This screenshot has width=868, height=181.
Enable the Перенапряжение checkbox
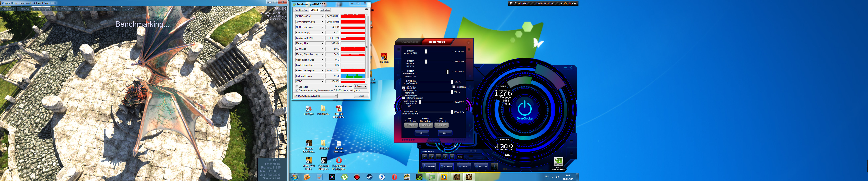pyautogui.click(x=404, y=98)
